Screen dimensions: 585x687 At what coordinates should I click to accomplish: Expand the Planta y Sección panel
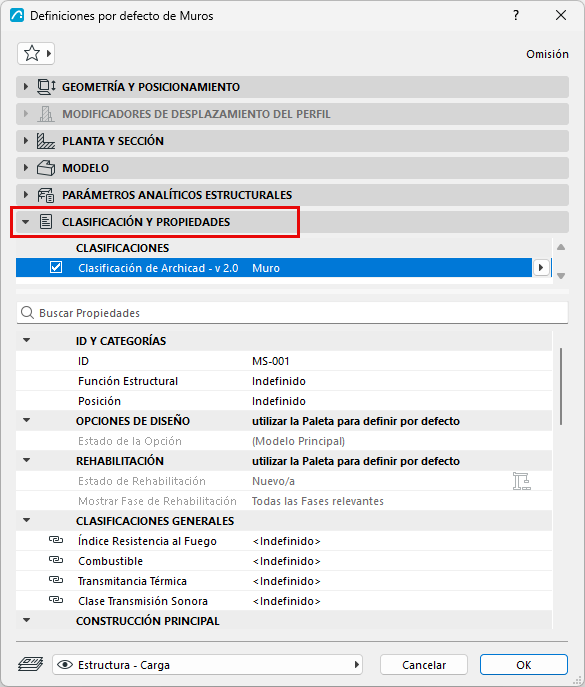[x=26, y=141]
